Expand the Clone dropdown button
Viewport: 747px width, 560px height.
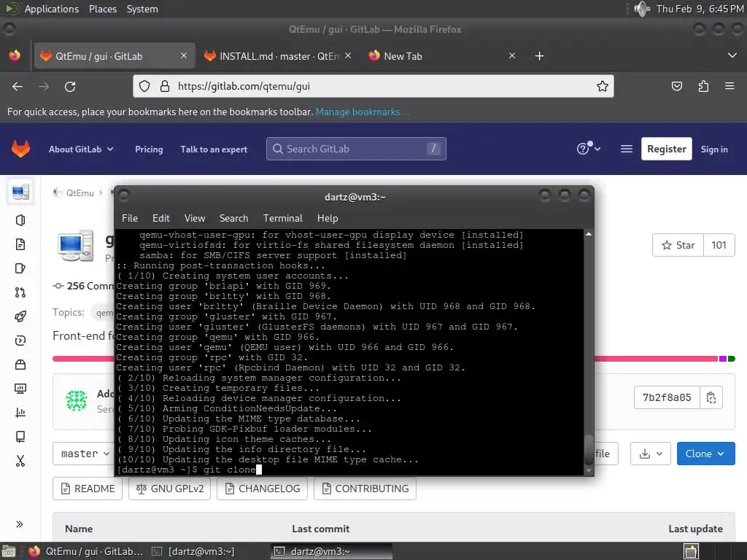pyautogui.click(x=705, y=454)
